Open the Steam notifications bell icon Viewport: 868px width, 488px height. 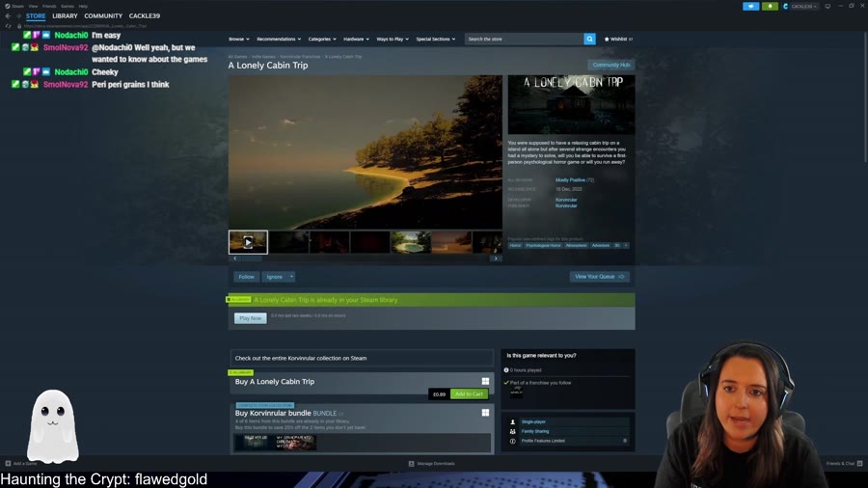[770, 6]
